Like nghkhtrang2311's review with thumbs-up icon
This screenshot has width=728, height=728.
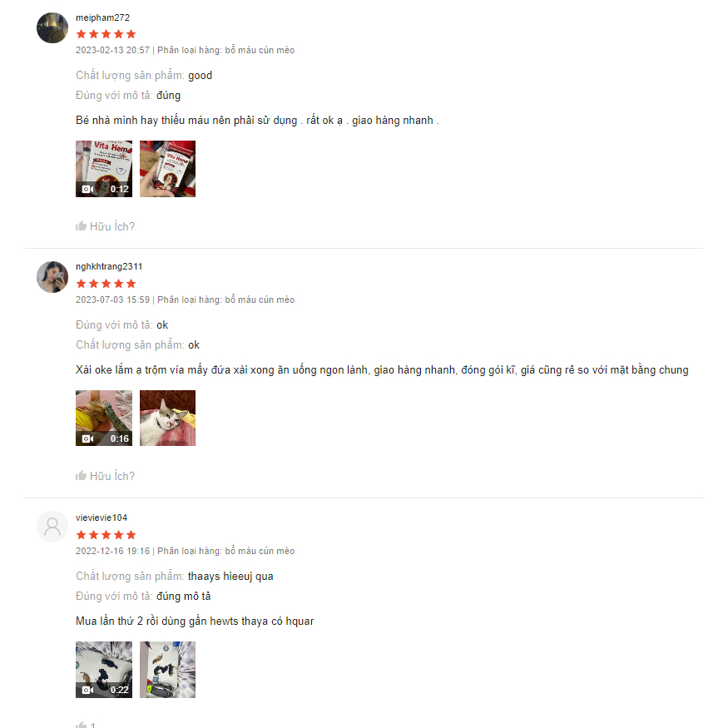(82, 475)
